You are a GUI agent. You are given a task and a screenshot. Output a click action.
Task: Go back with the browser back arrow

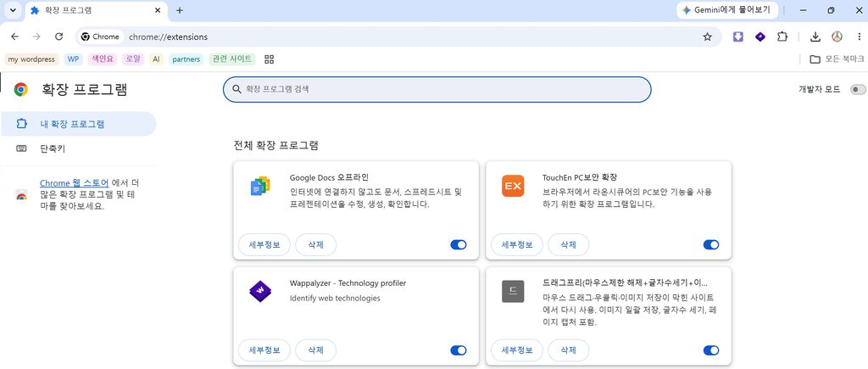coord(15,36)
